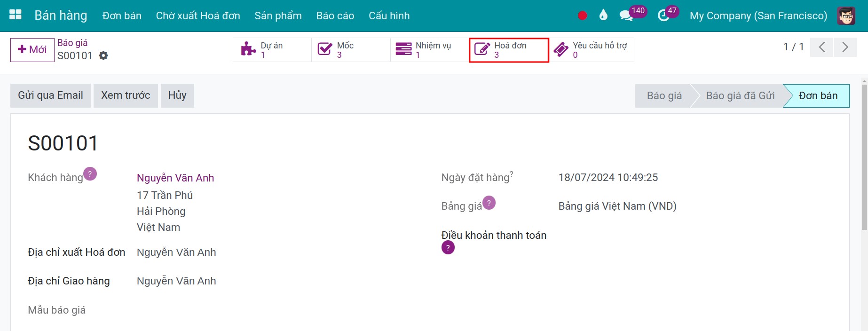The height and width of the screenshot is (331, 868).
Task: Open the apps grid menu icon
Action: tap(16, 15)
